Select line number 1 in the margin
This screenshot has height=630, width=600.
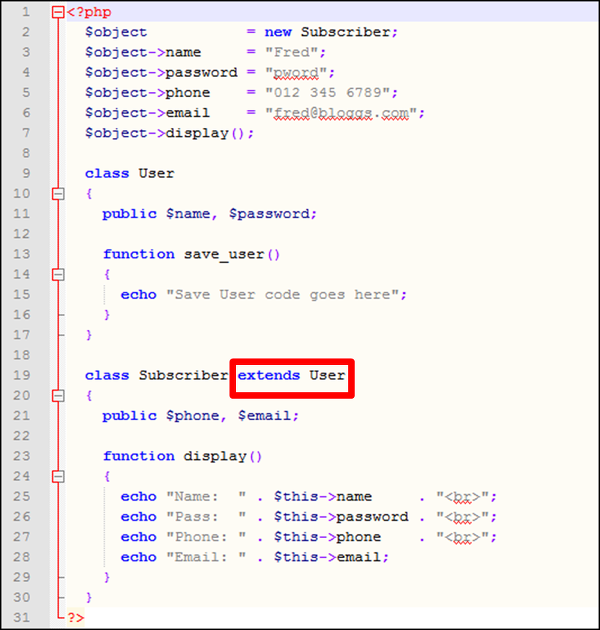pos(26,12)
